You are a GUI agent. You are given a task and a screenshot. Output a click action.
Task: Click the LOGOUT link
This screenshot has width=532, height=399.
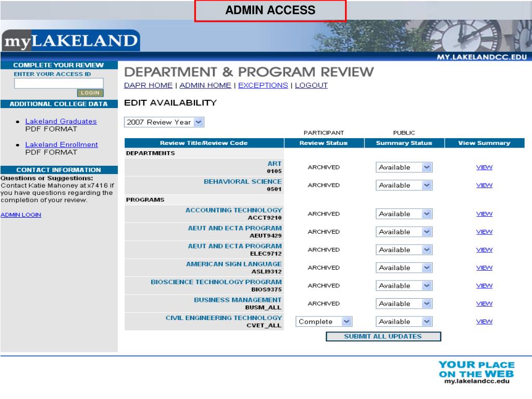[311, 85]
